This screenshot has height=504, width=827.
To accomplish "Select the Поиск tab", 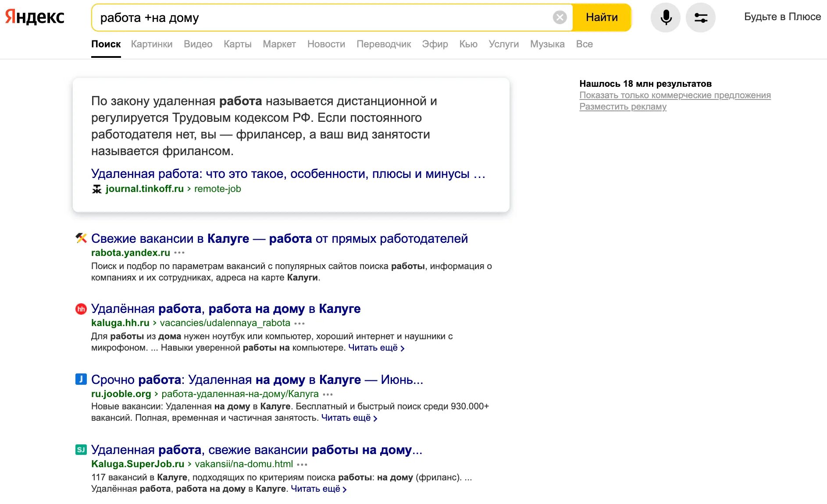I will [106, 44].
